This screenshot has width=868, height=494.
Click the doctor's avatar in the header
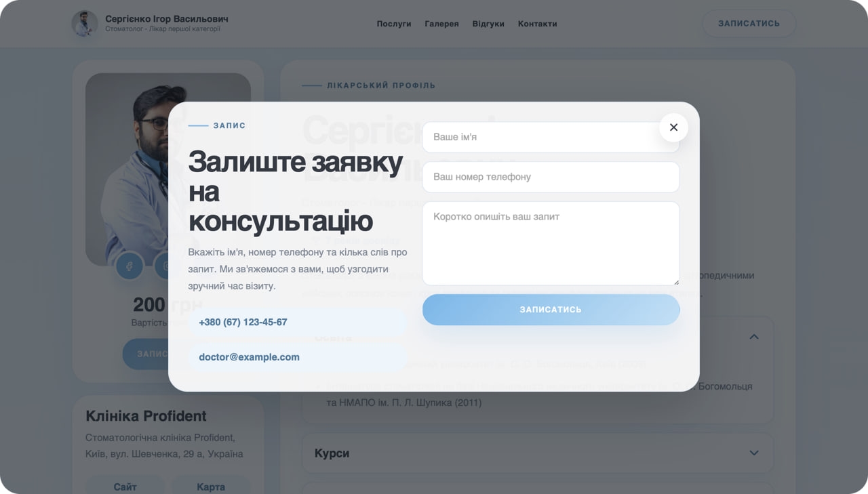[x=85, y=23]
